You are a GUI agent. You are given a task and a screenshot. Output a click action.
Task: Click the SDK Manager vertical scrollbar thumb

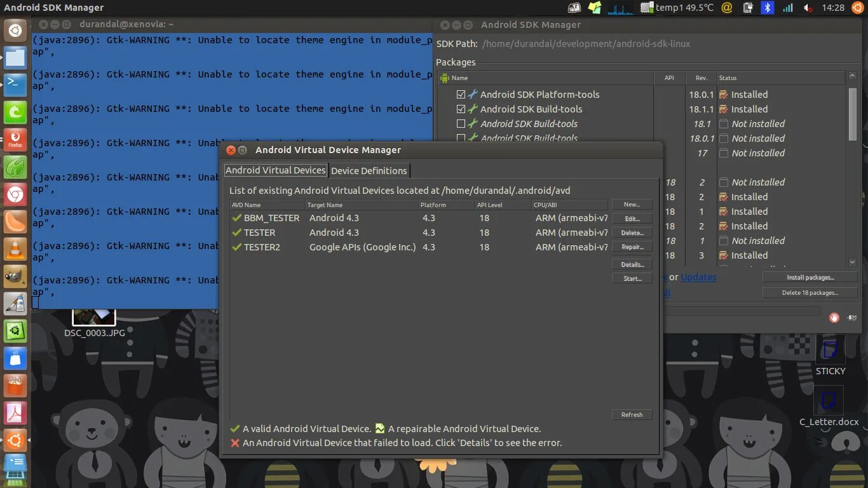(x=852, y=114)
